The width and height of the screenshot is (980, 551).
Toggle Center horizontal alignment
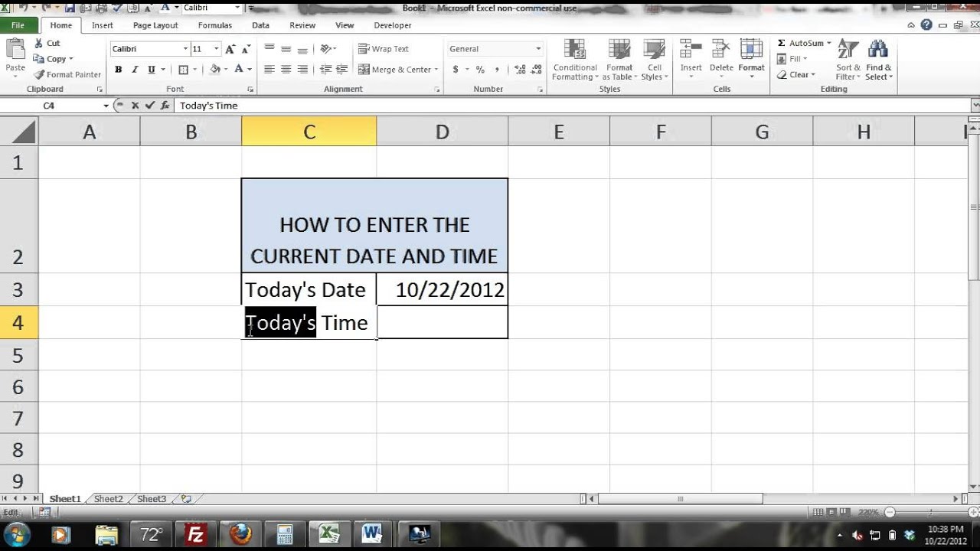(x=286, y=69)
